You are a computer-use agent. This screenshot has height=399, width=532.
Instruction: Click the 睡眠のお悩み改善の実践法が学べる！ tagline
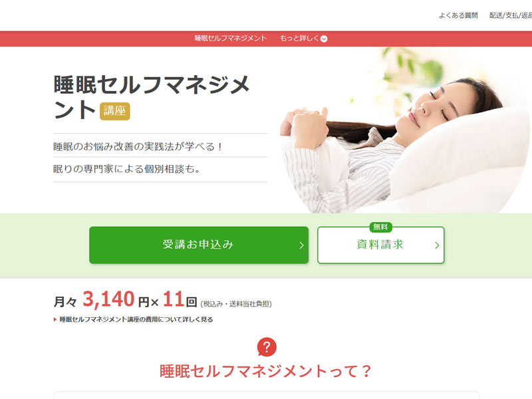click(138, 146)
